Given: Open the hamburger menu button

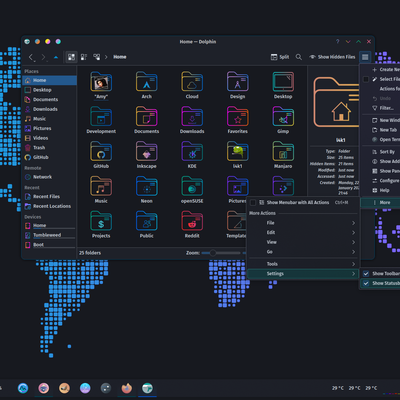Looking at the screenshot, I should tap(365, 57).
